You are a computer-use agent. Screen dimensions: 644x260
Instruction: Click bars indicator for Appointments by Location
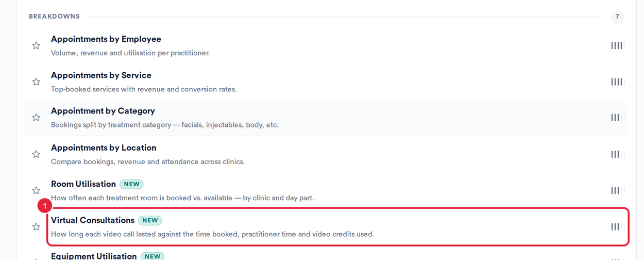tap(618, 154)
